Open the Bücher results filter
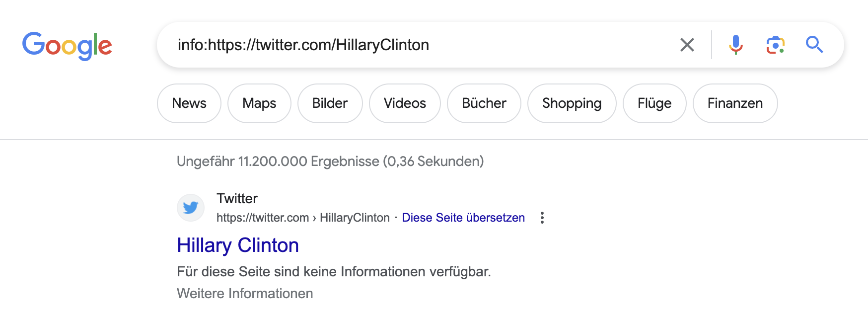This screenshot has height=325, width=868. [484, 103]
